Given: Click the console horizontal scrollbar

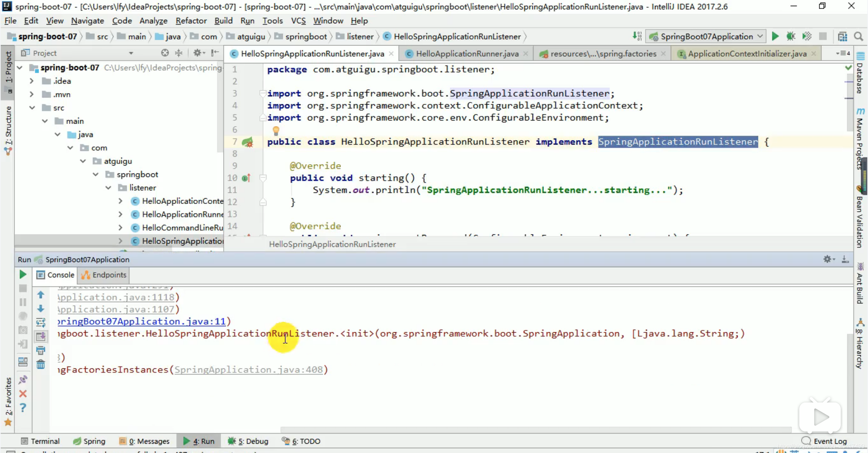Looking at the screenshot, I should click(x=535, y=429).
